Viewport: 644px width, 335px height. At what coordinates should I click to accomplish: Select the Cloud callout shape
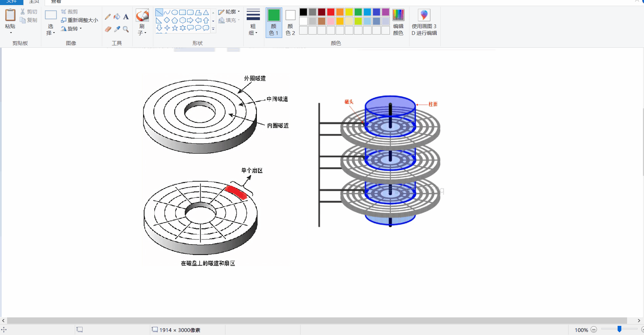pyautogui.click(x=206, y=28)
